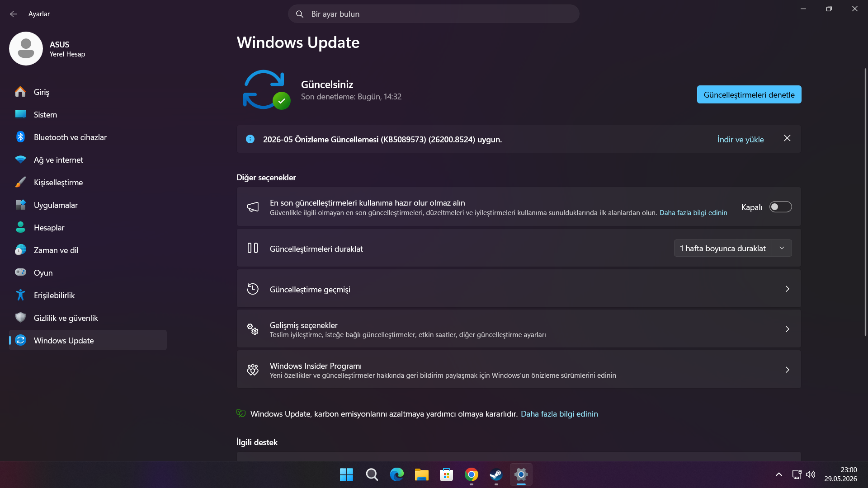Dismiss the preview update banner
The image size is (868, 488).
(787, 138)
